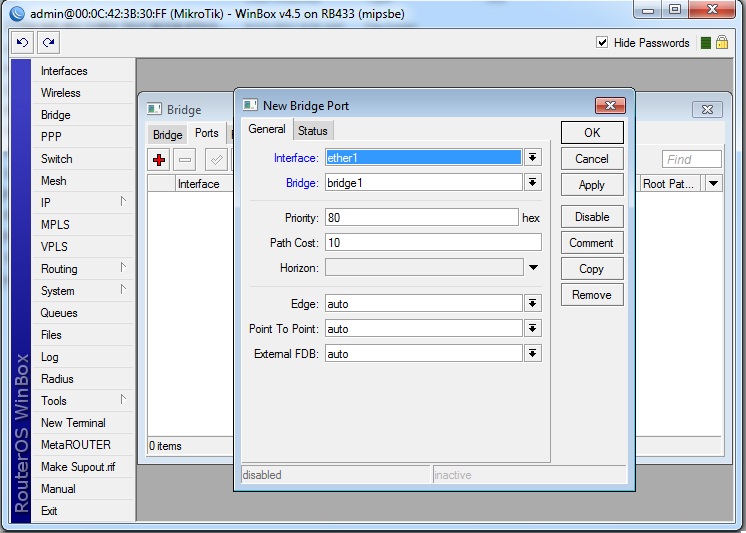Open Radius from the sidebar menu
Screen dimensions: 746x533
[x=83, y=379]
